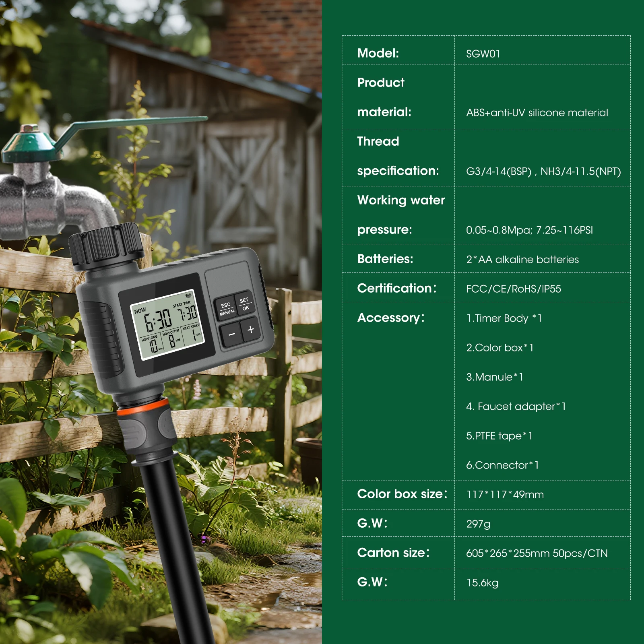Click '2*AA alkaline batteries' text
The image size is (644, 644).
[x=522, y=260]
